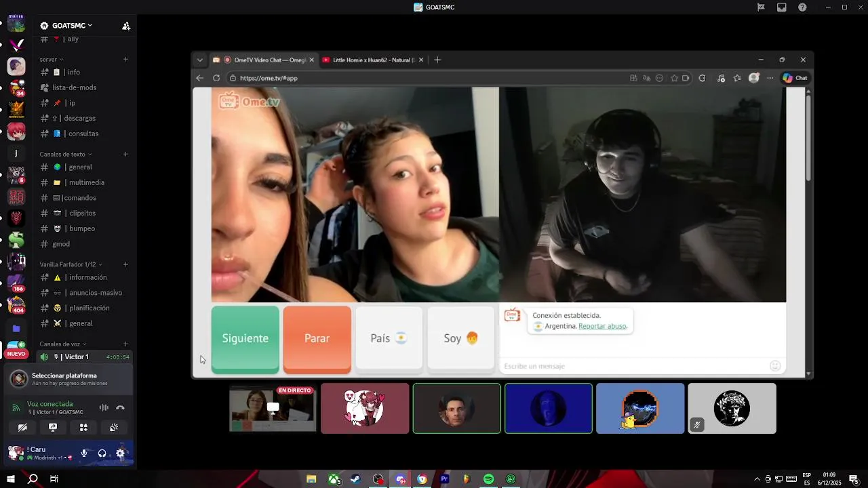The height and width of the screenshot is (488, 868).
Task: Collapse the Vanilla Farfador 1/12 category
Action: 71,264
